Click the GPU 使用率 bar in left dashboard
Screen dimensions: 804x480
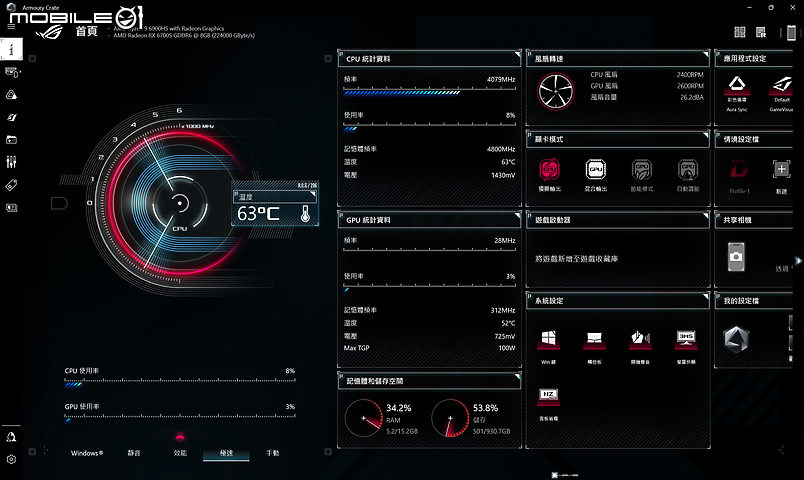tap(179, 418)
